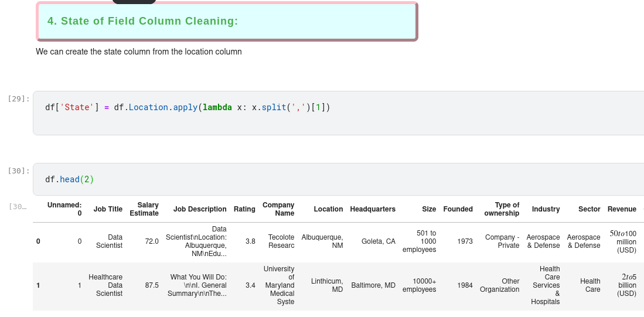Click the Founded column header
The image size is (644, 317).
[458, 209]
